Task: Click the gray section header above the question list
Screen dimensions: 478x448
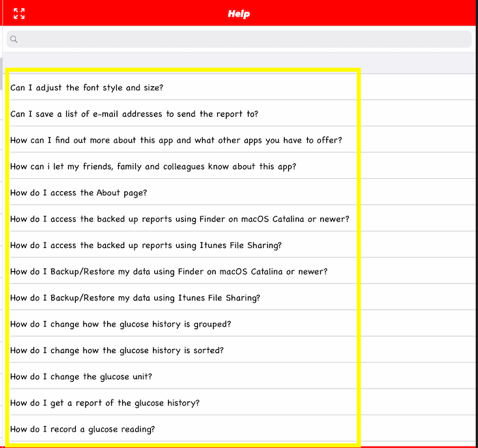Action: [x=239, y=64]
